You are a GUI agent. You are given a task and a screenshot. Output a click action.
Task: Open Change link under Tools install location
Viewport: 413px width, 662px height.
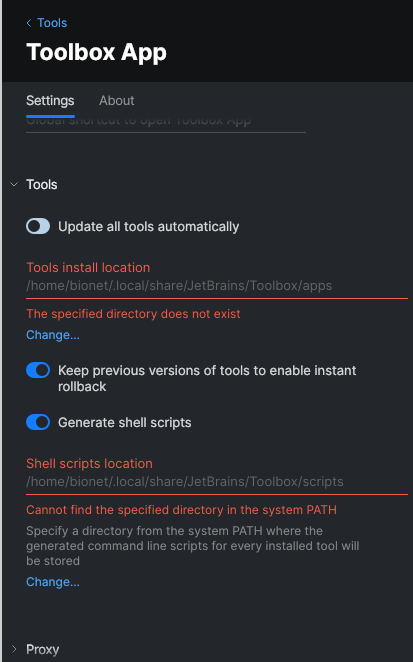53,335
